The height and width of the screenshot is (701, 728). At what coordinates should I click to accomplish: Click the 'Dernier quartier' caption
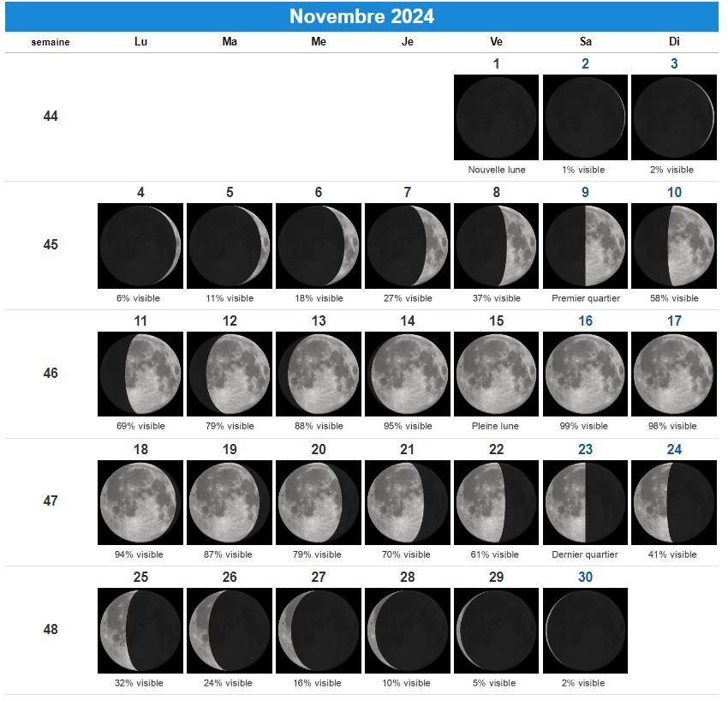coord(584,554)
